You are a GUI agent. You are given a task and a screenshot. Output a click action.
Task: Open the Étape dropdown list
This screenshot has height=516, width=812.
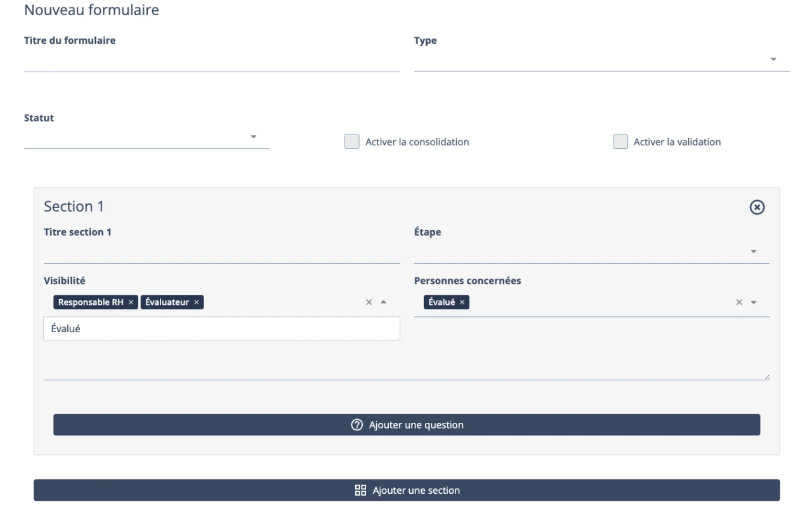tap(754, 252)
